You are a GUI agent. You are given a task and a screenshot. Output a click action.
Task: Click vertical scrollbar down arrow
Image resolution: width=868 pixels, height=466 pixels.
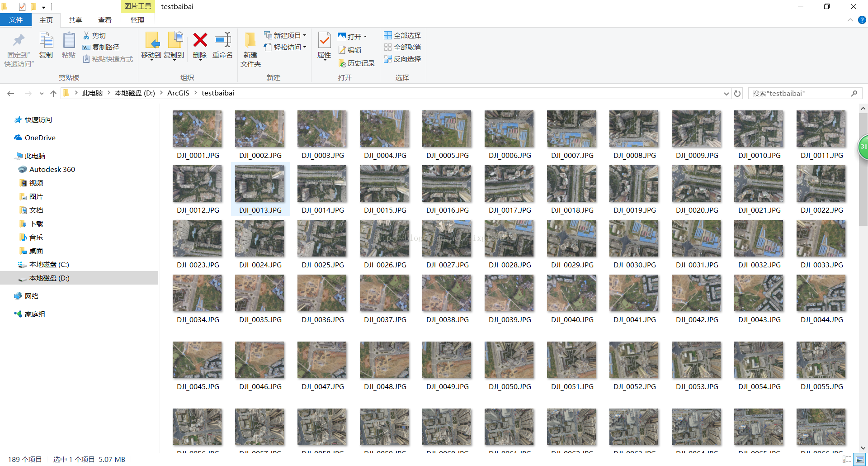click(863, 447)
